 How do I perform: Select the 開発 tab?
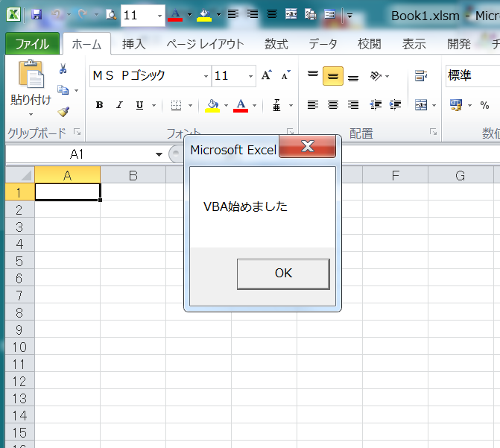point(459,44)
